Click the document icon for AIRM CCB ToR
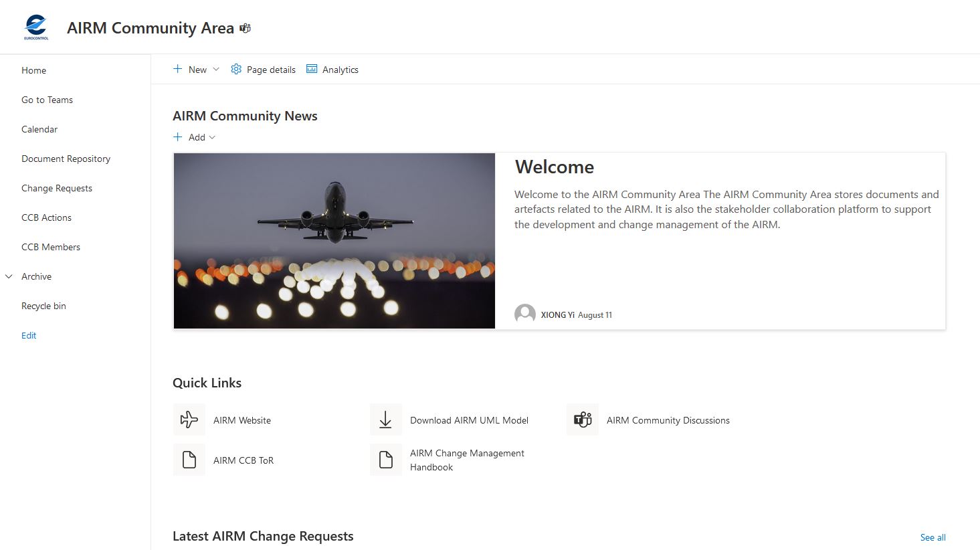Viewport: 980px width, 550px height. click(x=189, y=460)
